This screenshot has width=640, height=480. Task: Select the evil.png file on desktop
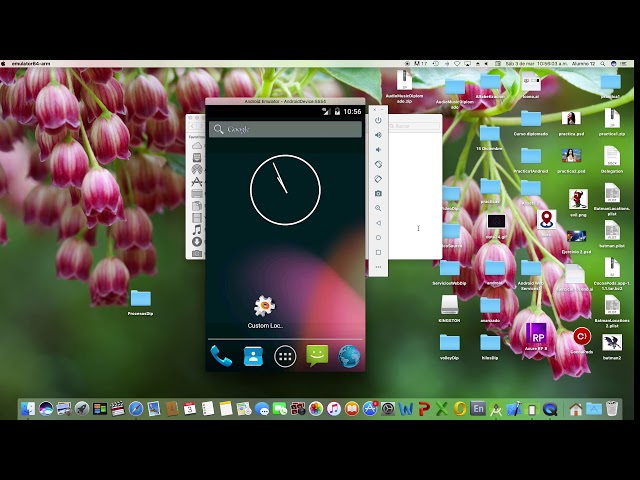pyautogui.click(x=578, y=203)
